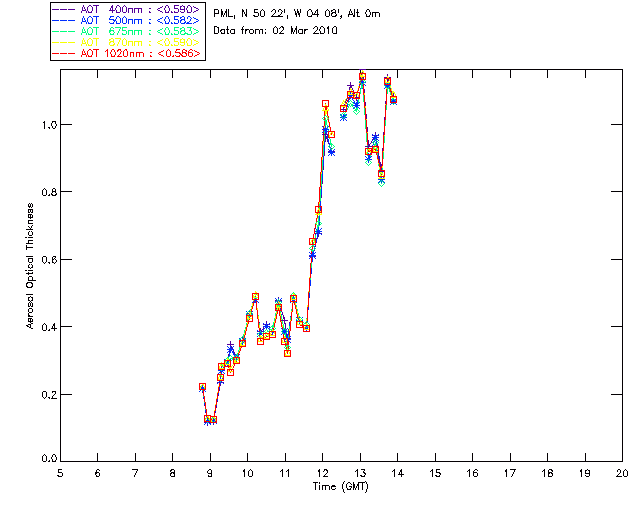Click the purple dashed line sample in legend

click(x=65, y=10)
